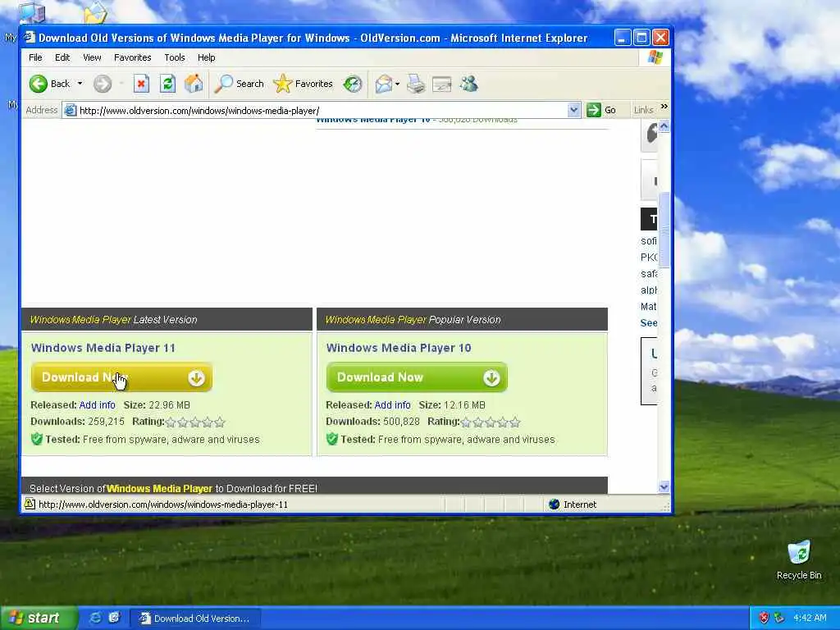Viewport: 840px width, 630px height.
Task: Rate Windows Media Player 11 with stars
Action: tap(195, 422)
